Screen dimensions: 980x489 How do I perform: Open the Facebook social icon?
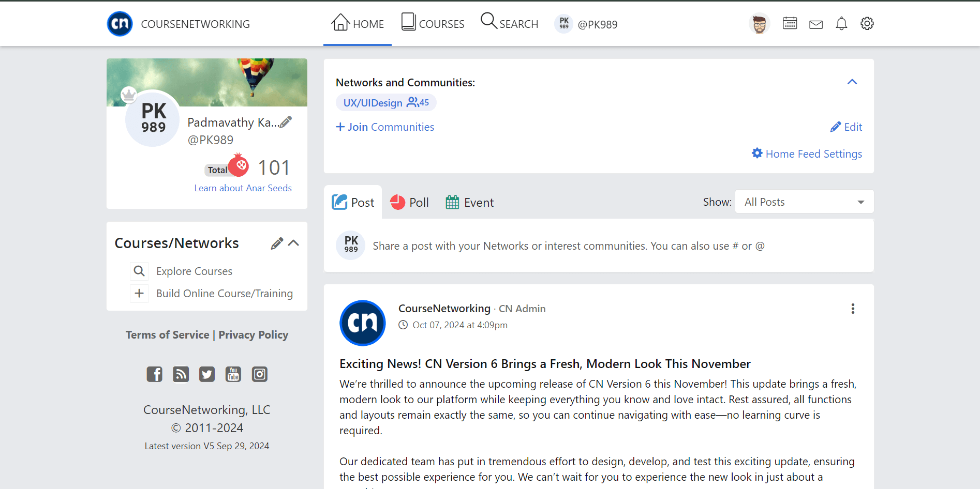click(x=154, y=374)
